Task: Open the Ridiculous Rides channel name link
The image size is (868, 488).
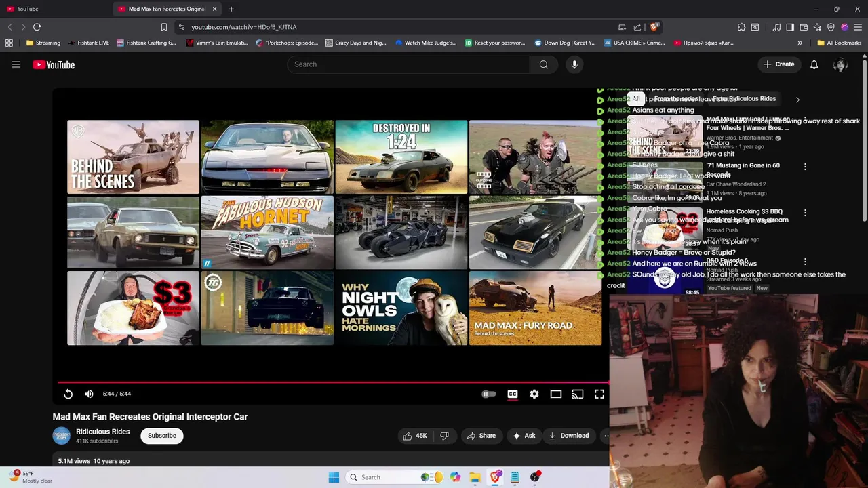Action: click(x=102, y=432)
